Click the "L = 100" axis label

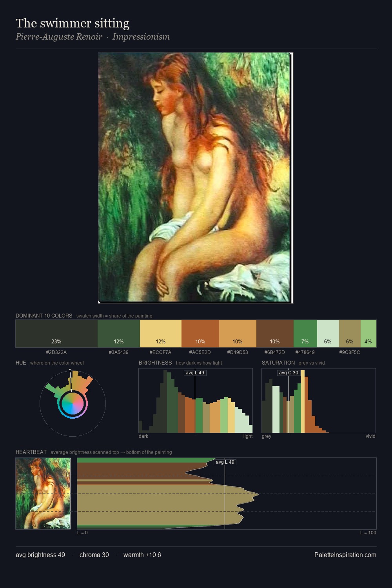[368, 532]
